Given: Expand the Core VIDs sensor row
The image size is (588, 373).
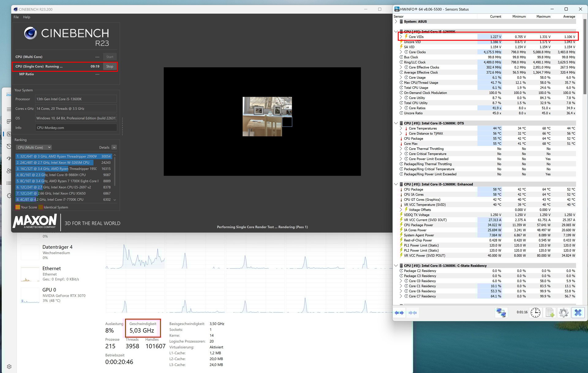Looking at the screenshot, I should coord(401,37).
